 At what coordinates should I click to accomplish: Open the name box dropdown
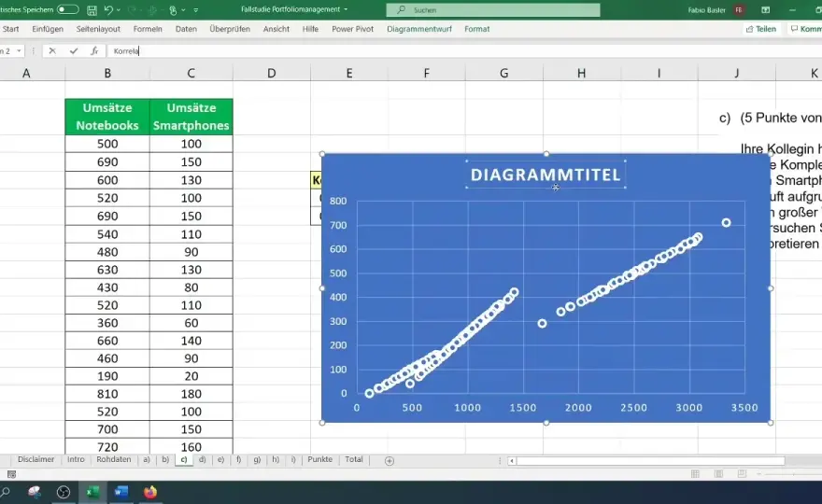coord(19,50)
